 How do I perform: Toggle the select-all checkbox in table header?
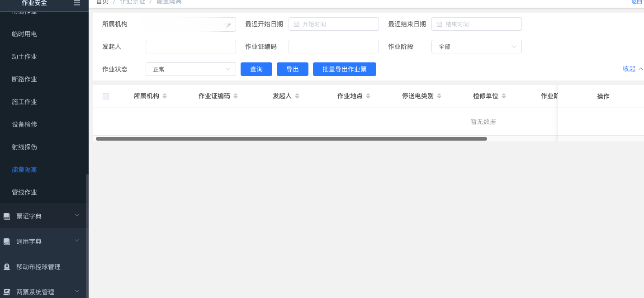[106, 96]
